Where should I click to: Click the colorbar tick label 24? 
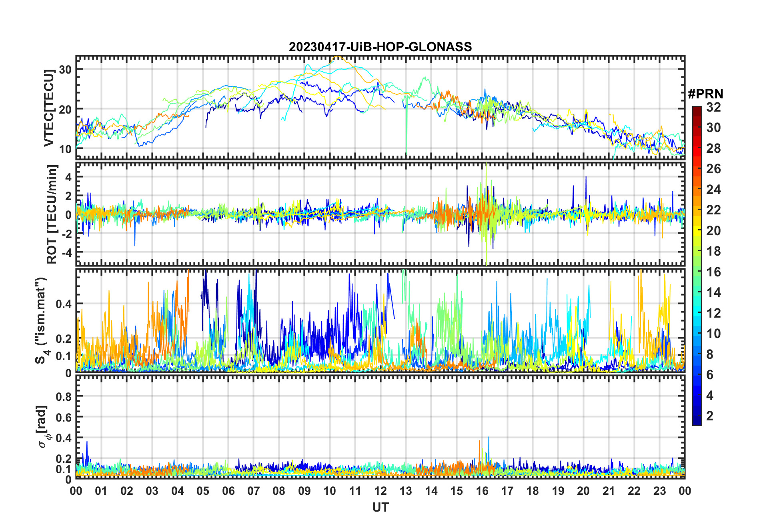(713, 189)
